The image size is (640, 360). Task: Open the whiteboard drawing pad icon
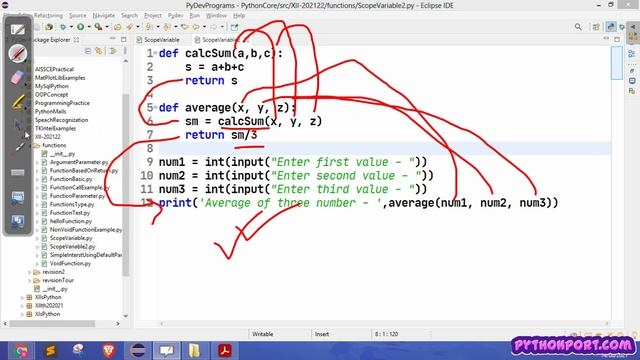tap(18, 29)
